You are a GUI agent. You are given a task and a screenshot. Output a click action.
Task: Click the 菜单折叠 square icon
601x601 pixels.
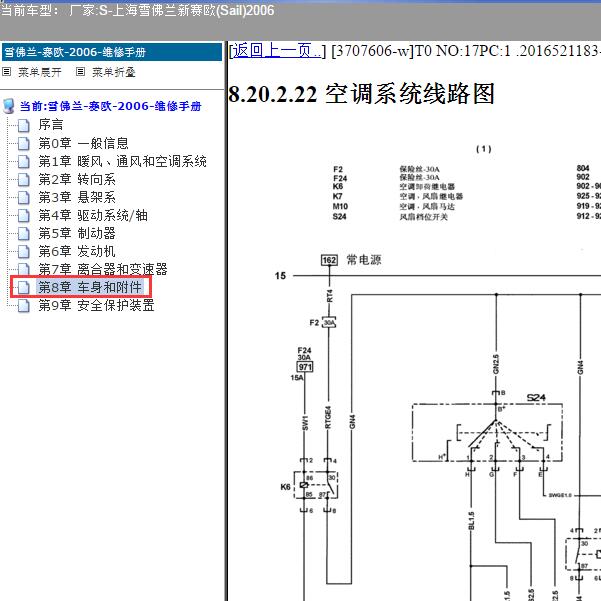click(80, 72)
